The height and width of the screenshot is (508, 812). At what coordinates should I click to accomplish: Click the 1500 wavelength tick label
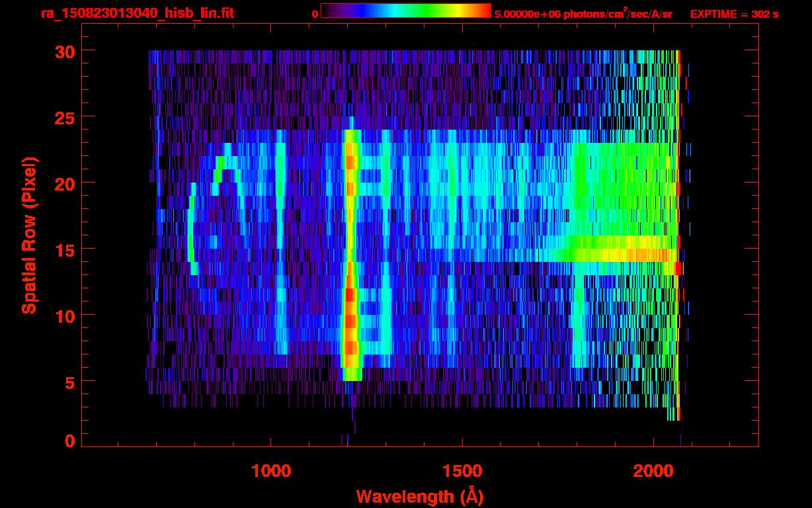[x=462, y=472]
